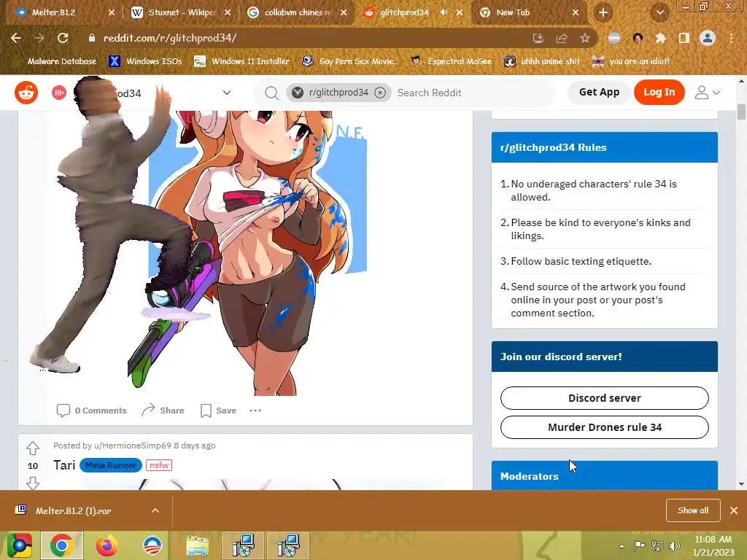
Task: Open the 0 Comments link
Action: tap(91, 411)
